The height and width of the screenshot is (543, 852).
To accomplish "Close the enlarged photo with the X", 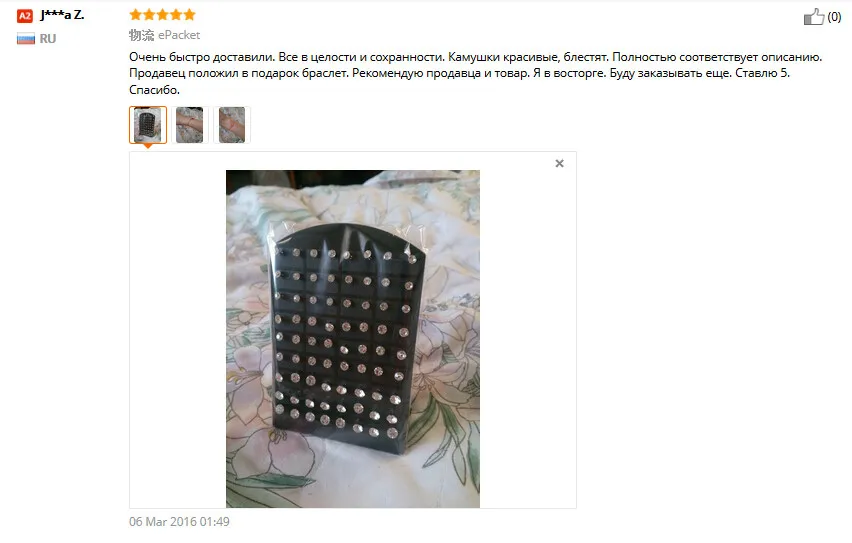I will coord(560,163).
